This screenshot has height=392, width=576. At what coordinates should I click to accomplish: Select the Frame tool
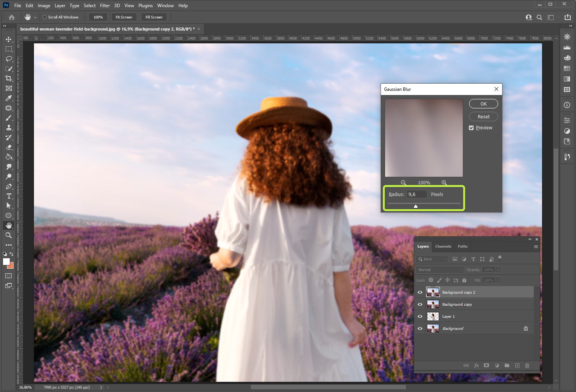pos(9,88)
